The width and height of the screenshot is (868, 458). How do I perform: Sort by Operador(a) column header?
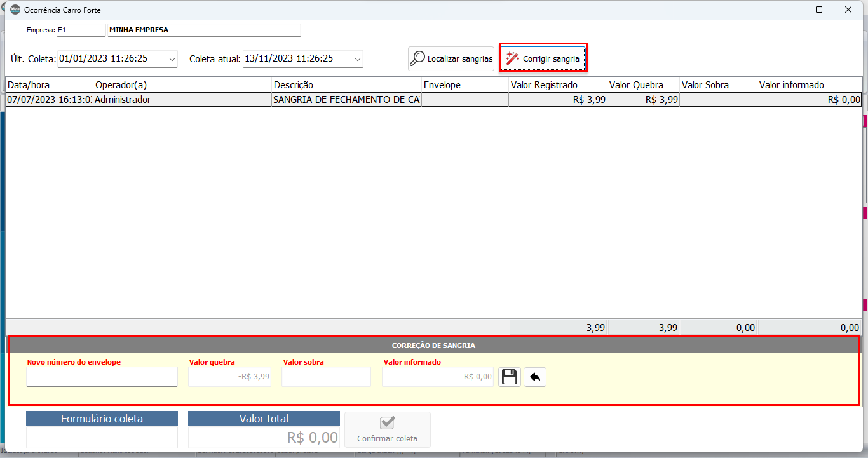click(182, 85)
